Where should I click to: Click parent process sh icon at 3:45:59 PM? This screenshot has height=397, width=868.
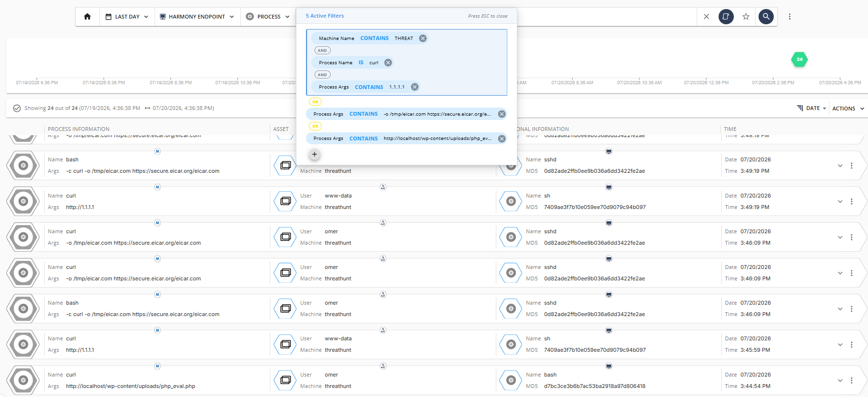tap(511, 344)
